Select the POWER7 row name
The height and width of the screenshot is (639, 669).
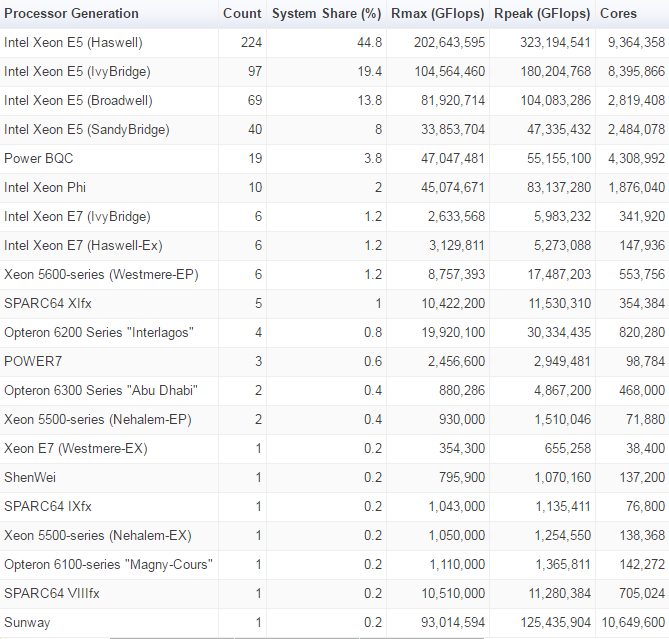pos(33,362)
